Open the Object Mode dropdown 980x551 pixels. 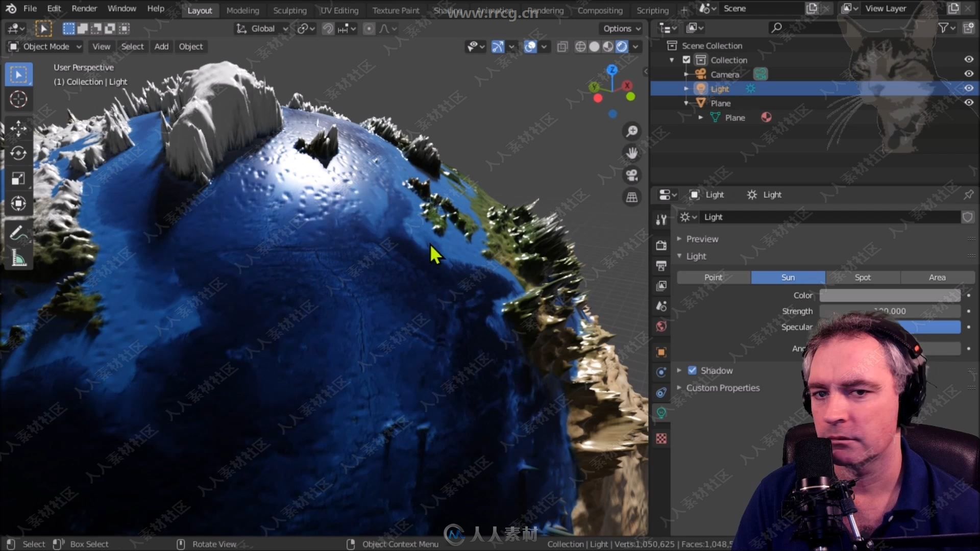45,46
